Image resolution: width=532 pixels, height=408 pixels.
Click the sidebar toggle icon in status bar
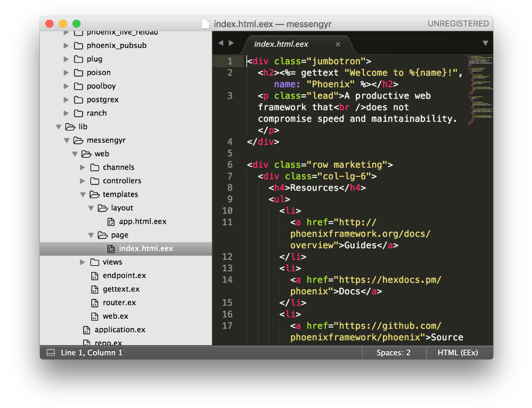(51, 353)
